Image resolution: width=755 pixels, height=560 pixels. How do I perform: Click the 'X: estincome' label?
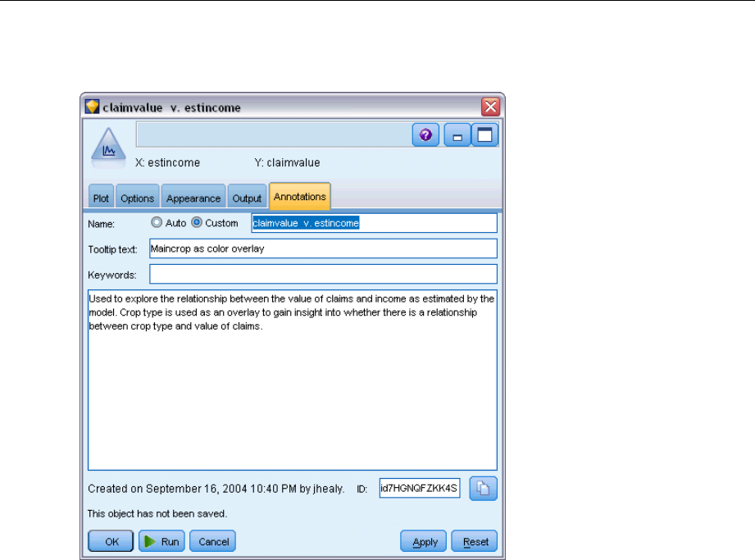(x=167, y=162)
